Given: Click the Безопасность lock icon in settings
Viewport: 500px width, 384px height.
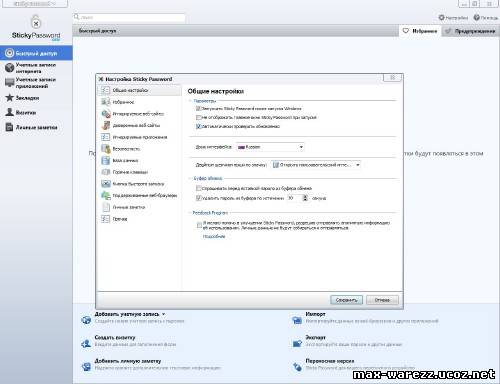Looking at the screenshot, I should [x=105, y=149].
